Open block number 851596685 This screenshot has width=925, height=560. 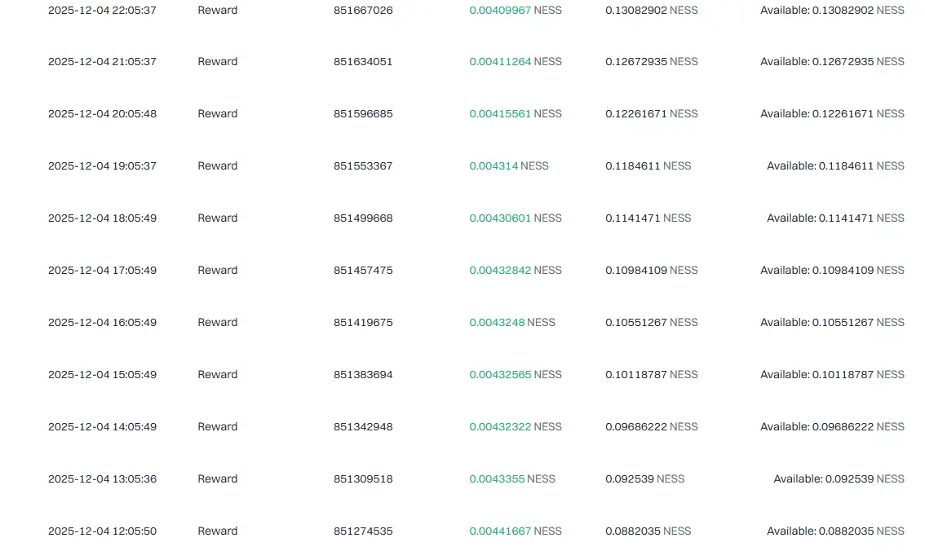[363, 114]
